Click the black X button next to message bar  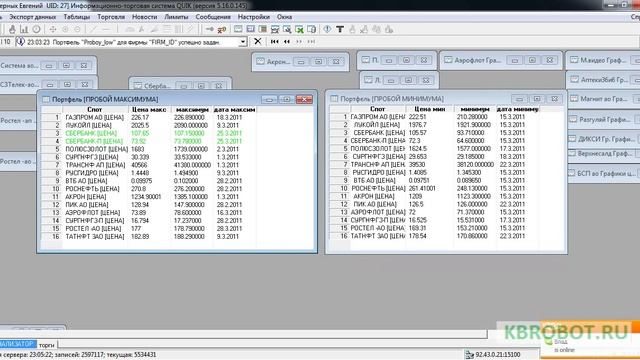pos(258,41)
